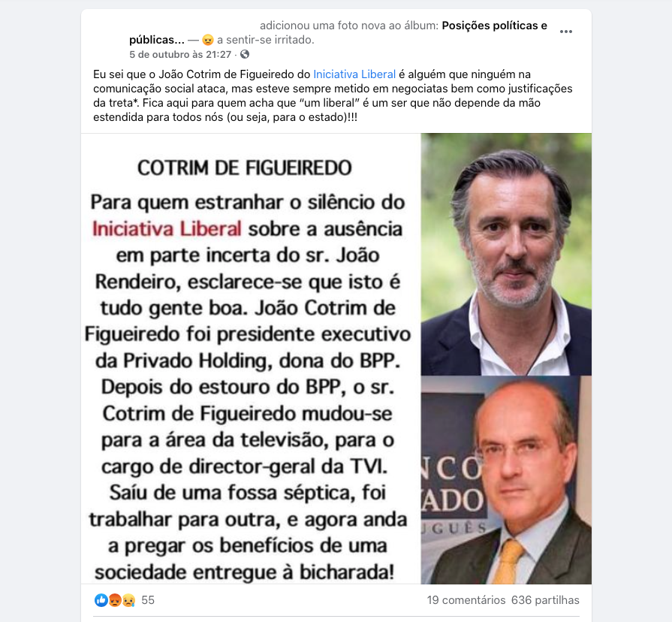This screenshot has width=672, height=622.
Task: Click the gray-haired man photo
Action: pyautogui.click(x=506, y=255)
